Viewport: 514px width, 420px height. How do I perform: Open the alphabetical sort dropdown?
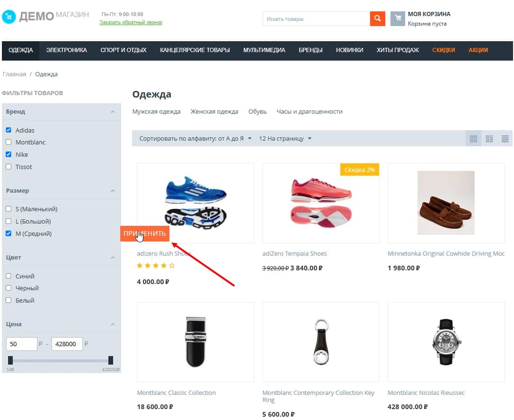[x=195, y=139]
